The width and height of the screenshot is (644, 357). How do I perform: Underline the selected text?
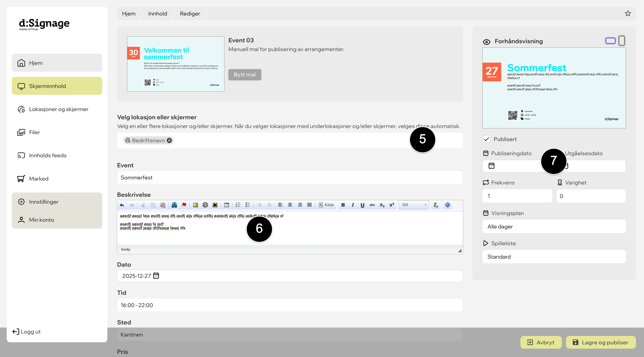click(362, 205)
